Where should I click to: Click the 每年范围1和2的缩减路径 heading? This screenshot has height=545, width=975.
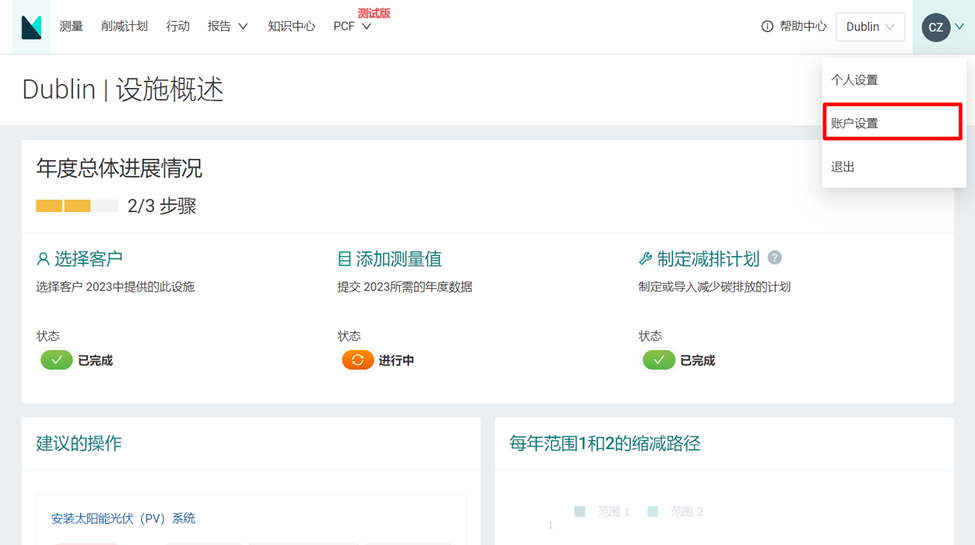604,443
